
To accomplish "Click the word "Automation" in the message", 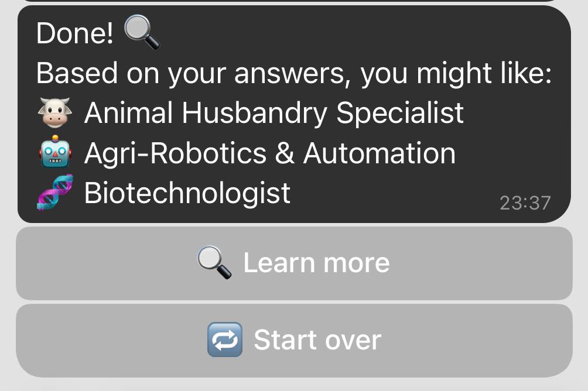I will point(379,153).
